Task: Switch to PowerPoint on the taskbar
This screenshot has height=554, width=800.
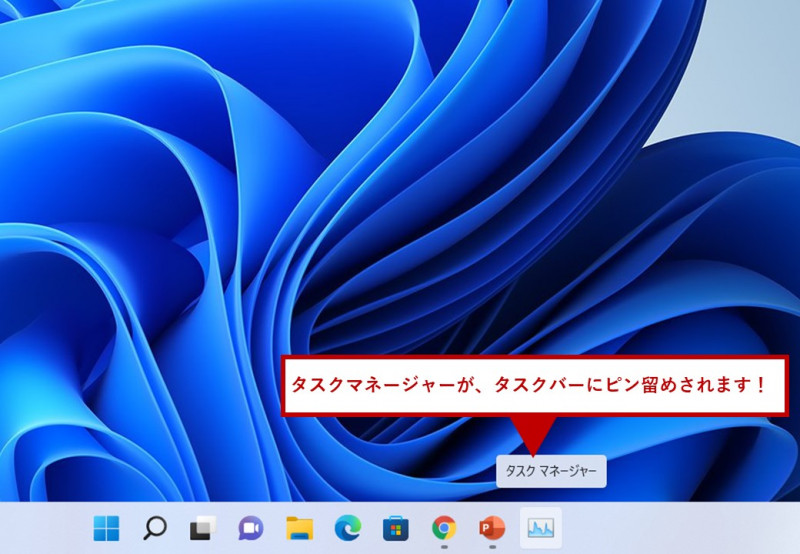Action: (492, 528)
